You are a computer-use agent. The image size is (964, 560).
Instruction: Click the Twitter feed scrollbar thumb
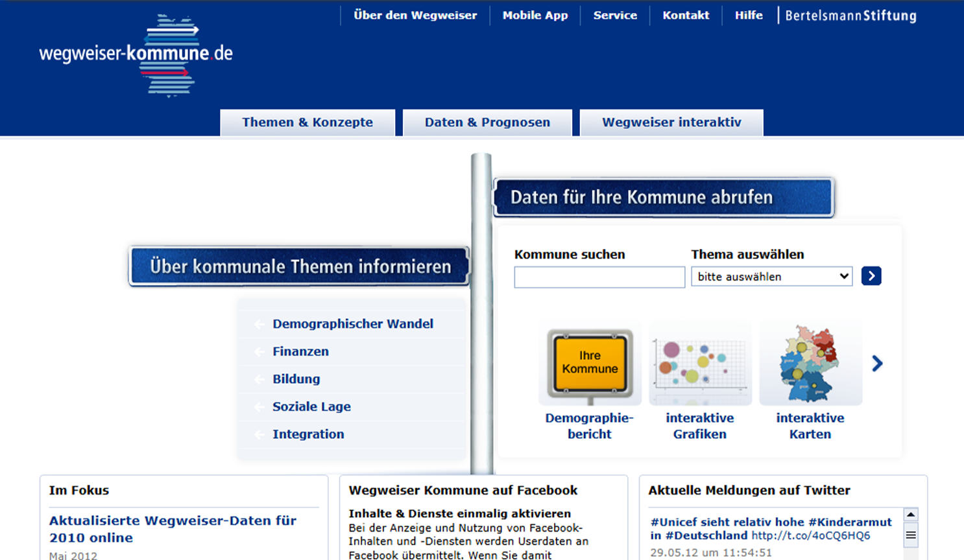point(911,535)
